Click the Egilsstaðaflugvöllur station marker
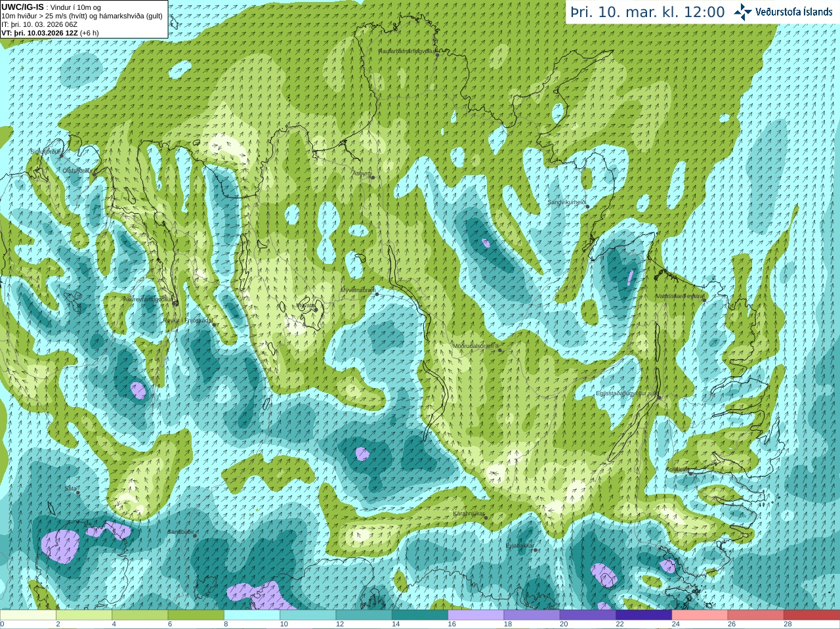Image resolution: width=840 pixels, height=629 pixels. click(x=659, y=397)
